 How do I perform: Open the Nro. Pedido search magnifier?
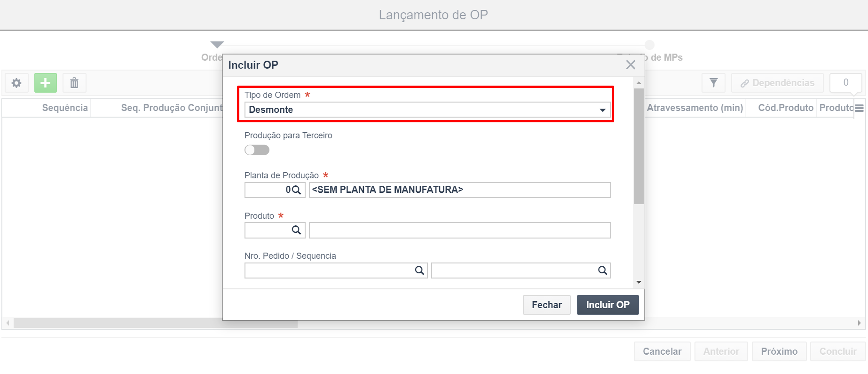(419, 271)
